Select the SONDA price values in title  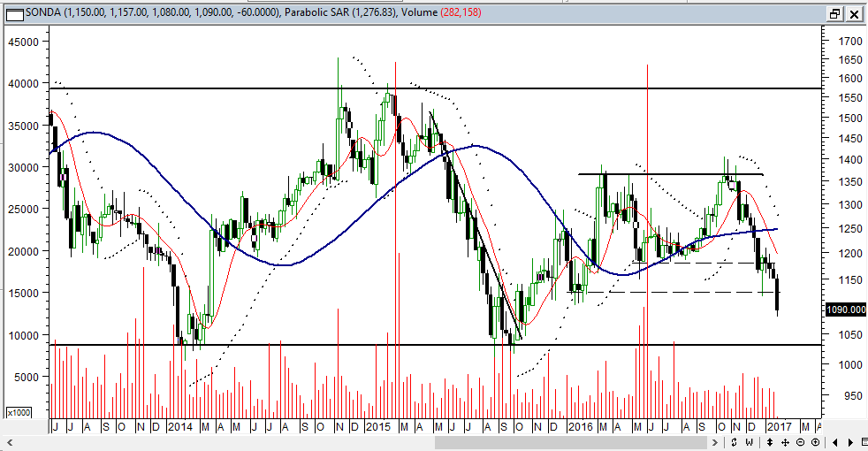[171, 12]
